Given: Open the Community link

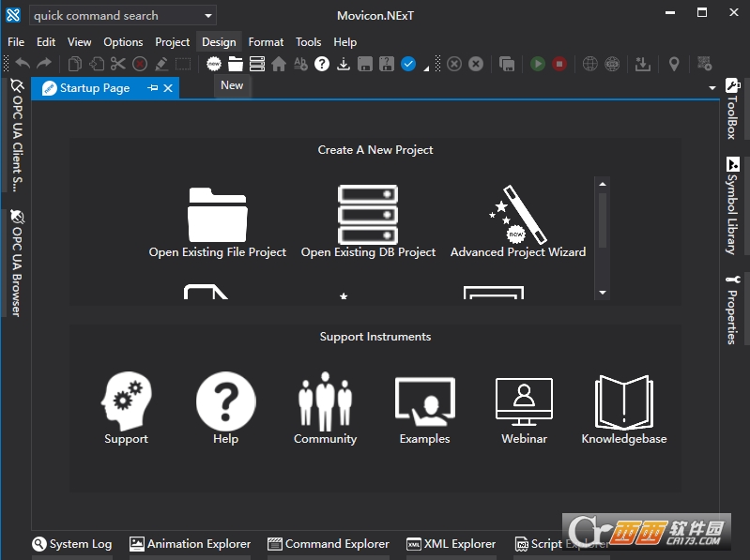Looking at the screenshot, I should (326, 409).
